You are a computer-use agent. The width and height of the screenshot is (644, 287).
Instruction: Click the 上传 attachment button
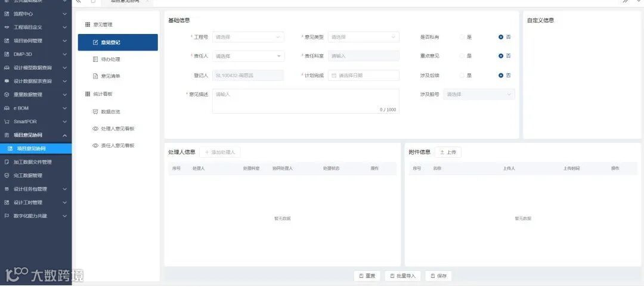pos(448,152)
